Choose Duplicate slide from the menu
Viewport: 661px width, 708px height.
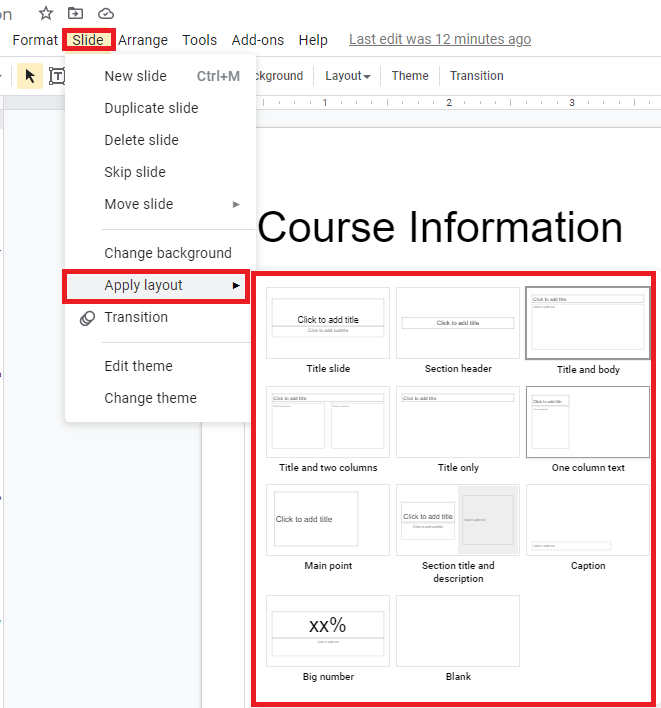point(151,108)
